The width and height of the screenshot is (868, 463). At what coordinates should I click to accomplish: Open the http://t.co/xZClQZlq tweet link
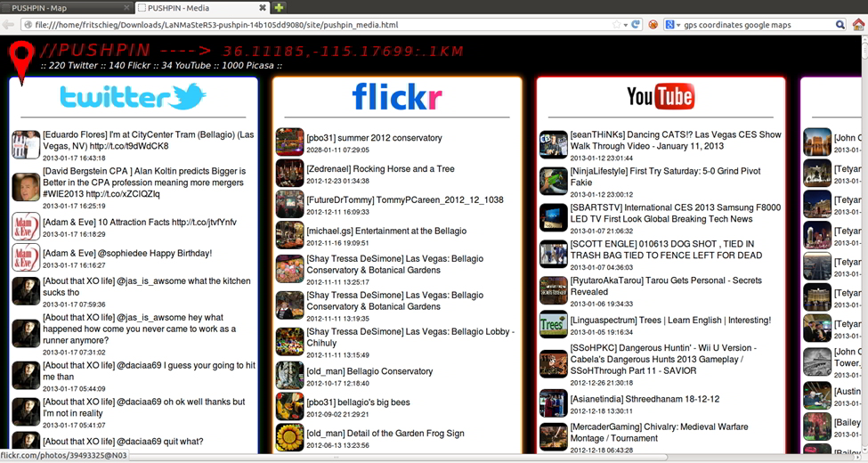click(x=122, y=194)
